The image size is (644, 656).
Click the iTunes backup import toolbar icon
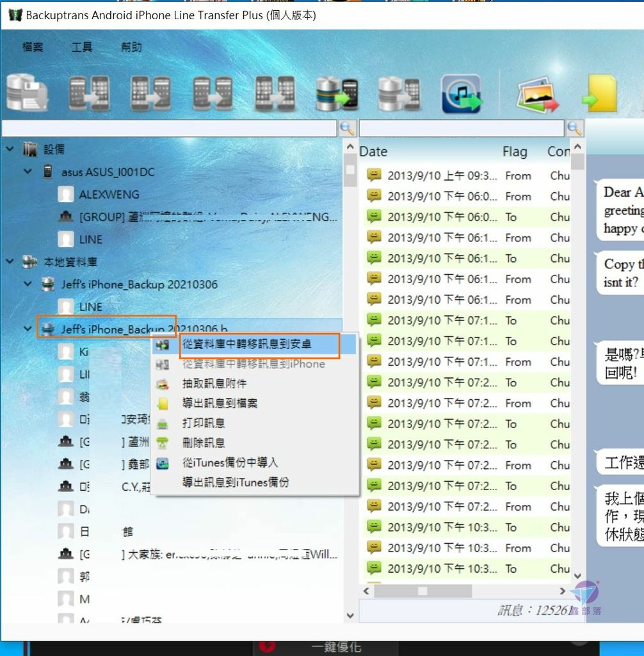pyautogui.click(x=462, y=94)
